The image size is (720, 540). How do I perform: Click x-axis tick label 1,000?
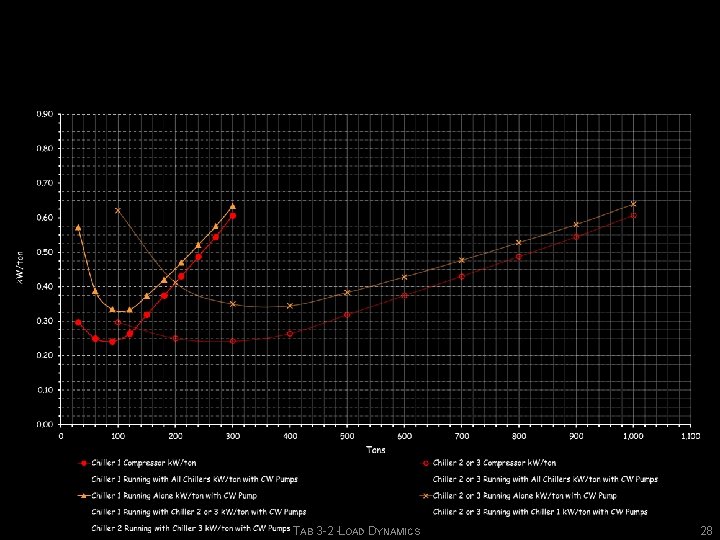coord(634,436)
